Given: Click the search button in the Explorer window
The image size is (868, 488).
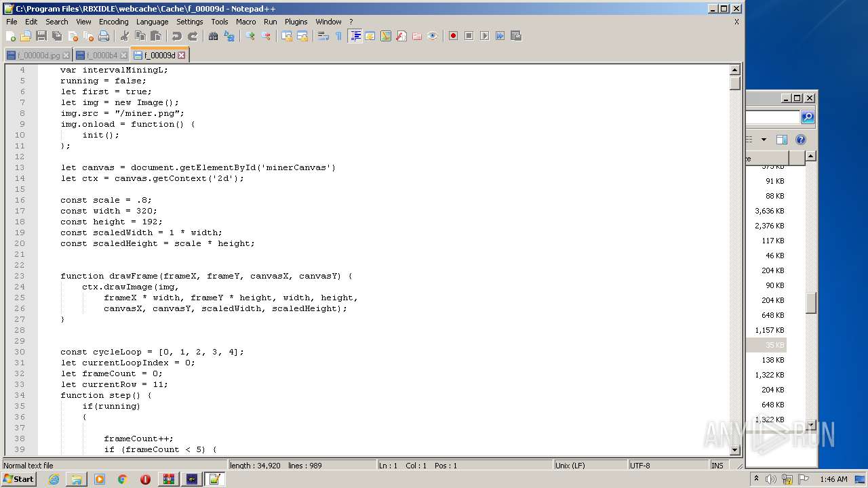Looking at the screenshot, I should pos(808,117).
